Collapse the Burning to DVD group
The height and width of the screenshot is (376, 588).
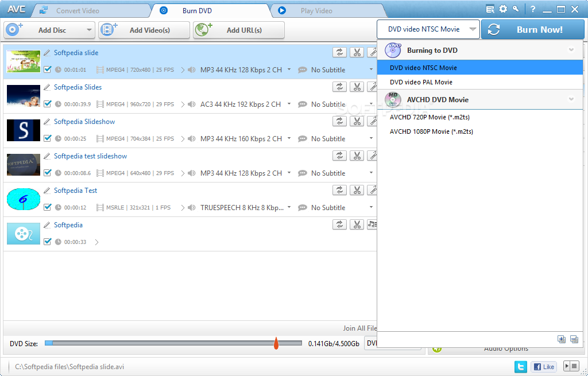coord(571,50)
